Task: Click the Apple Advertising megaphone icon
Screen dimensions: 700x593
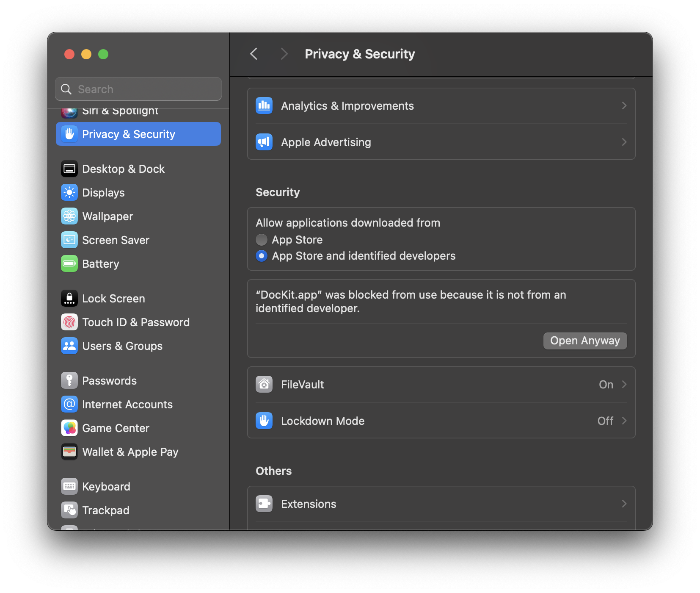Action: click(x=264, y=142)
